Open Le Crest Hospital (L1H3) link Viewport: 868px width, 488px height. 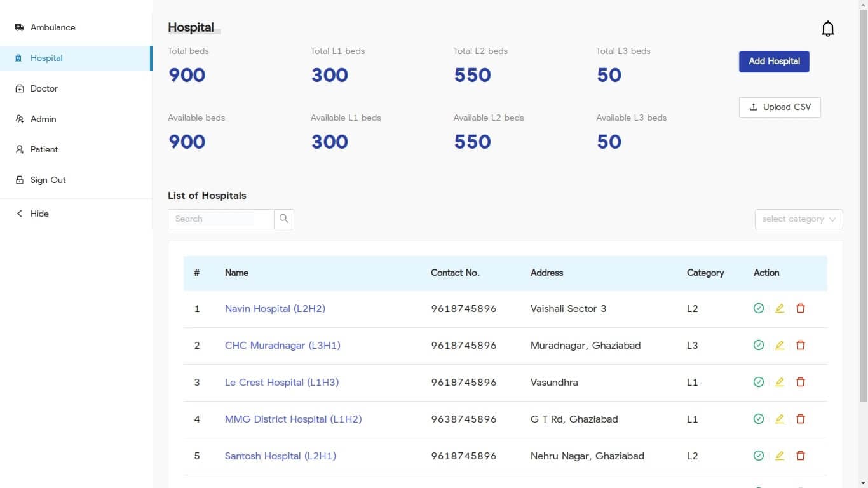click(x=281, y=382)
